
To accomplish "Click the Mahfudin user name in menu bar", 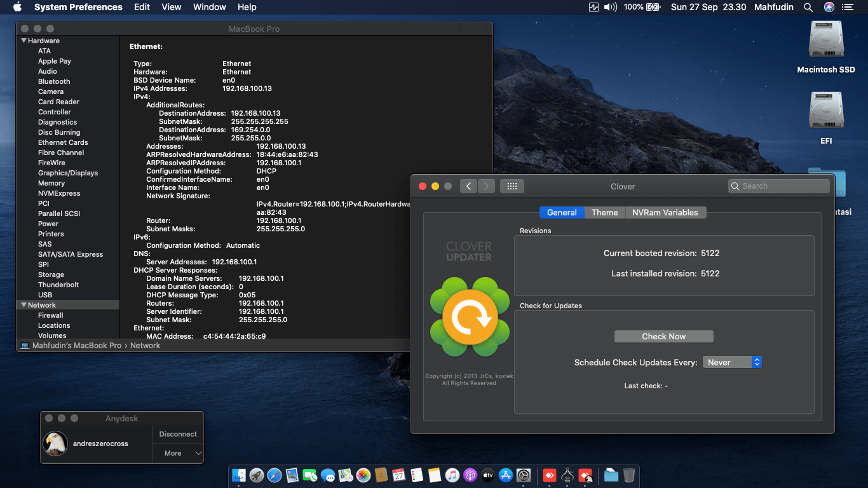I will [x=773, y=7].
